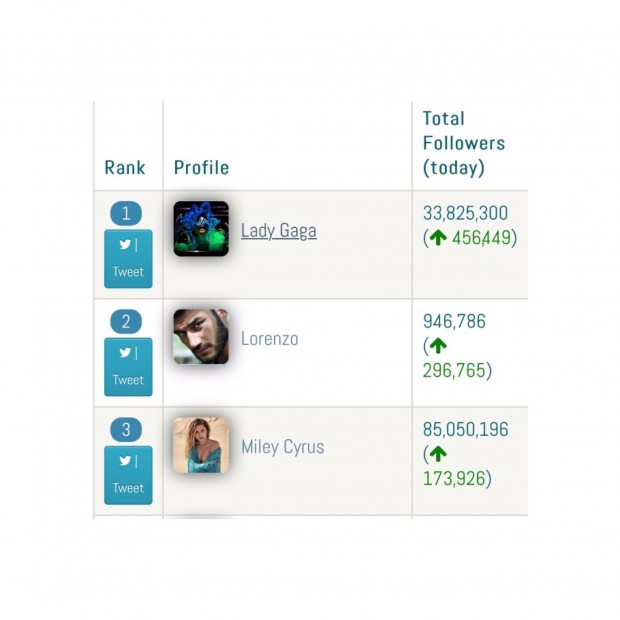Click the Profile column header
Screen dimensions: 620x620
click(x=201, y=167)
